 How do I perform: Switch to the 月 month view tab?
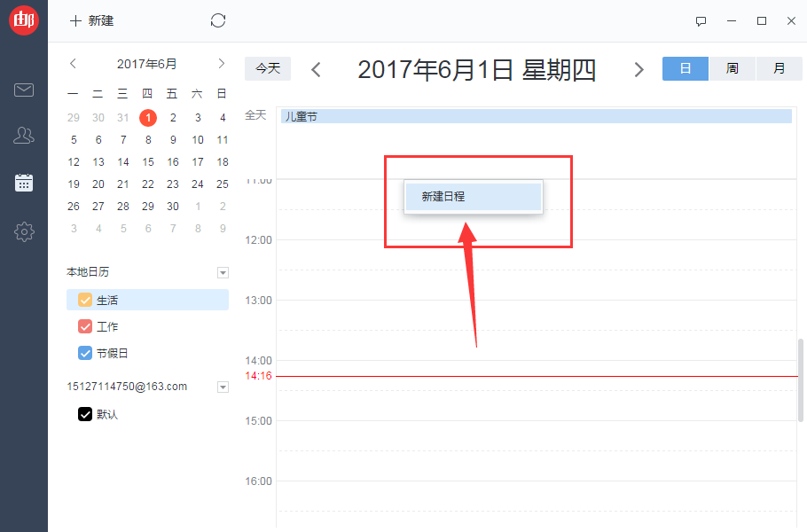coord(779,68)
